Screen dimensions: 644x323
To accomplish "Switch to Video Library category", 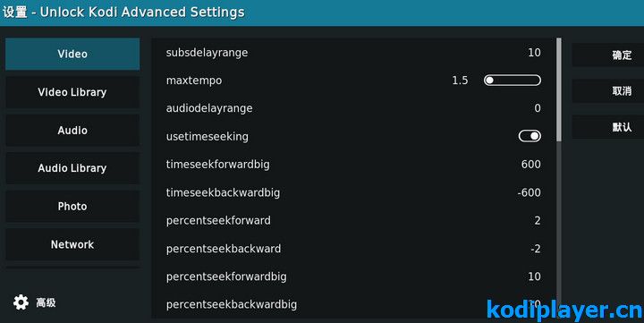I will click(x=72, y=92).
